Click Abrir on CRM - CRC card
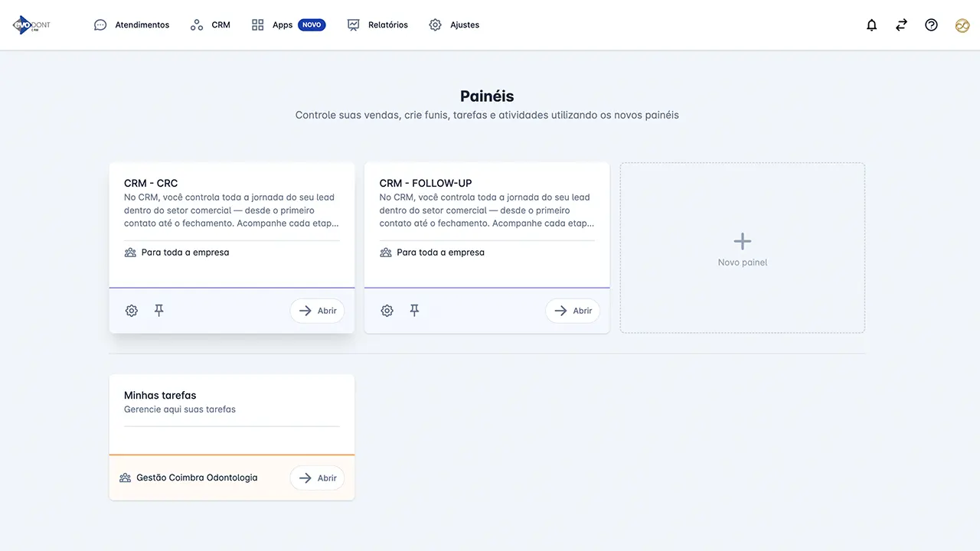Viewport: 980px width, 551px height. pos(318,311)
